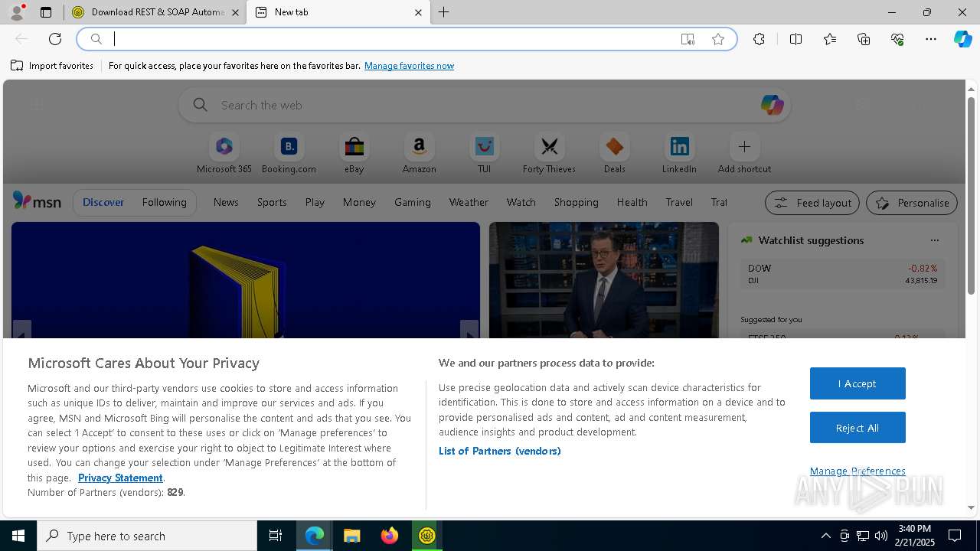
Task: Open Browser essentials icon
Action: (x=897, y=39)
